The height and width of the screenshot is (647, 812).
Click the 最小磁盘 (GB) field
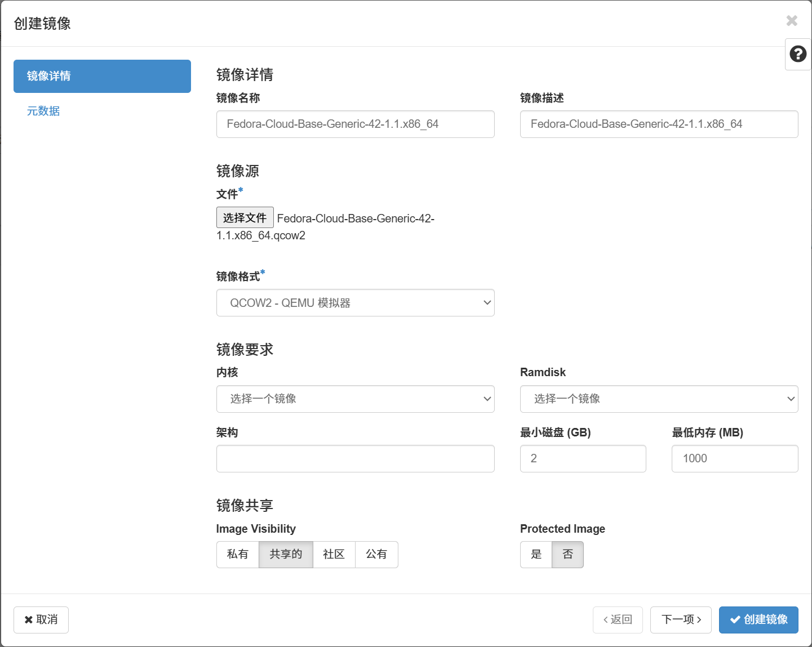[x=583, y=458]
